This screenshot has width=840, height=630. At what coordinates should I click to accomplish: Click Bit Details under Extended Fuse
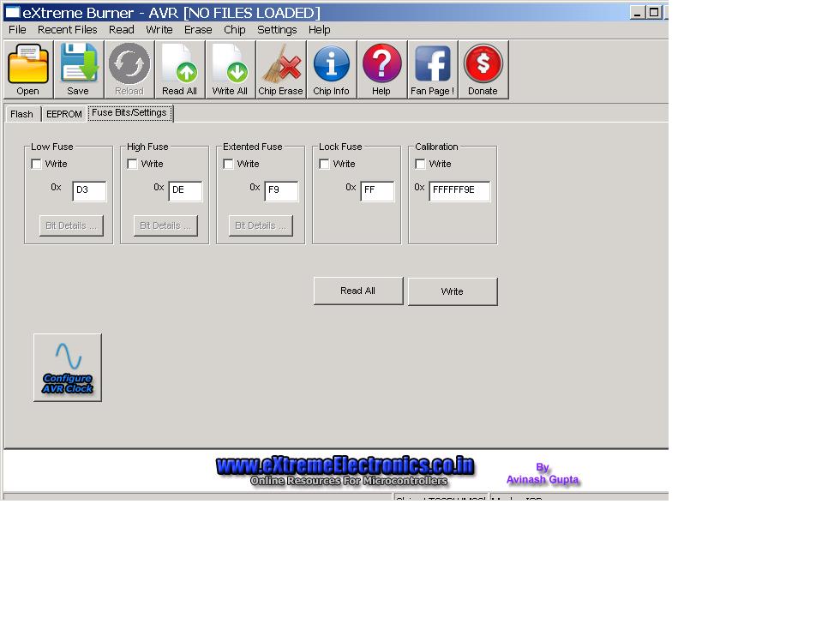click(x=261, y=226)
